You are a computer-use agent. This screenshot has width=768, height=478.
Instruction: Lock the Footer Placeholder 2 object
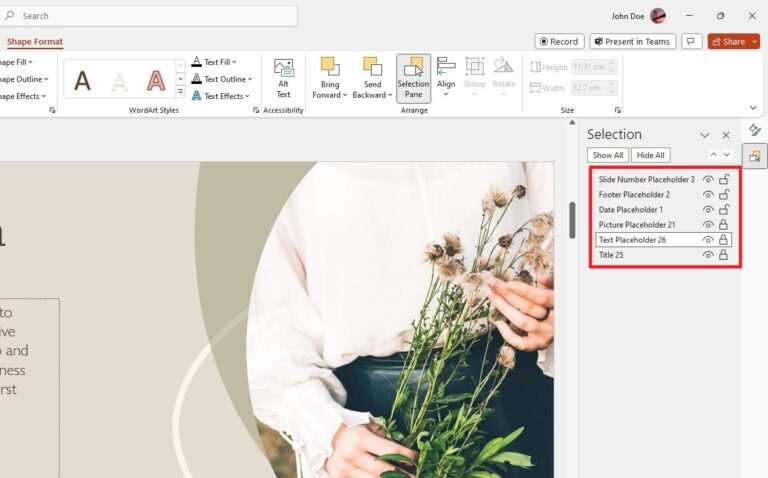(x=723, y=195)
